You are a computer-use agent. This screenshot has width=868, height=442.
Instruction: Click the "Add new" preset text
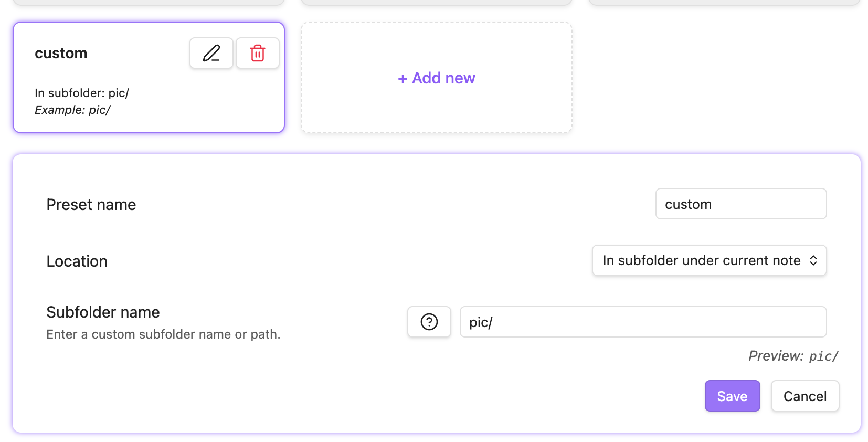tap(443, 78)
